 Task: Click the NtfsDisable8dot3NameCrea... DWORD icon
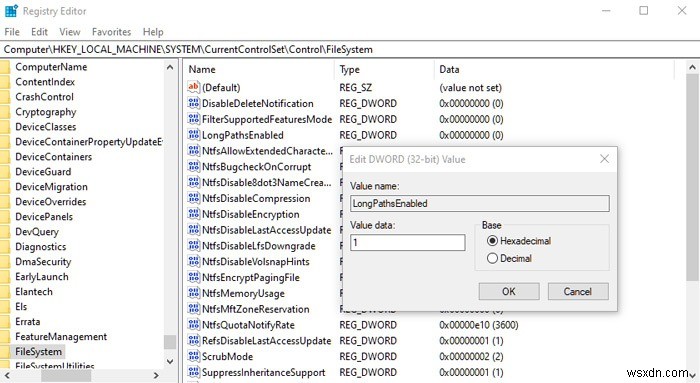(193, 183)
